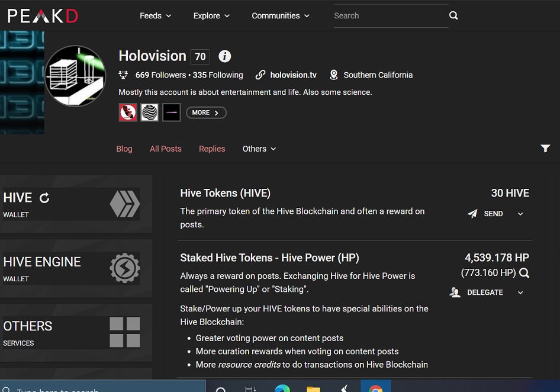The image size is (560, 392).
Task: Click the Hive Tokens (HIVE) heading
Action: click(226, 193)
